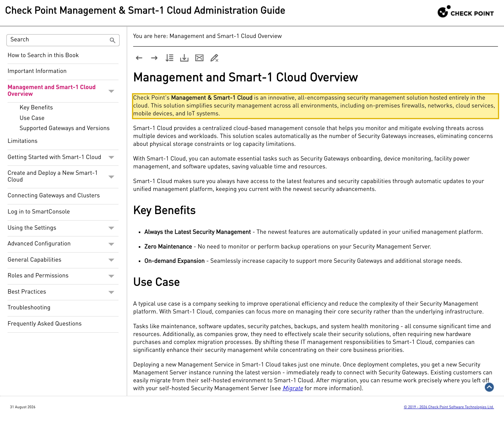Screen dimensions: 504x421
Task: Open Log in to SmartConsole topic
Action: (39, 212)
